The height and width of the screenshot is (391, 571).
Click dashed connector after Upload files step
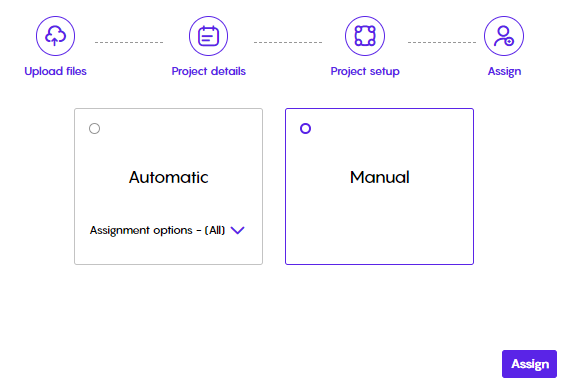click(129, 43)
